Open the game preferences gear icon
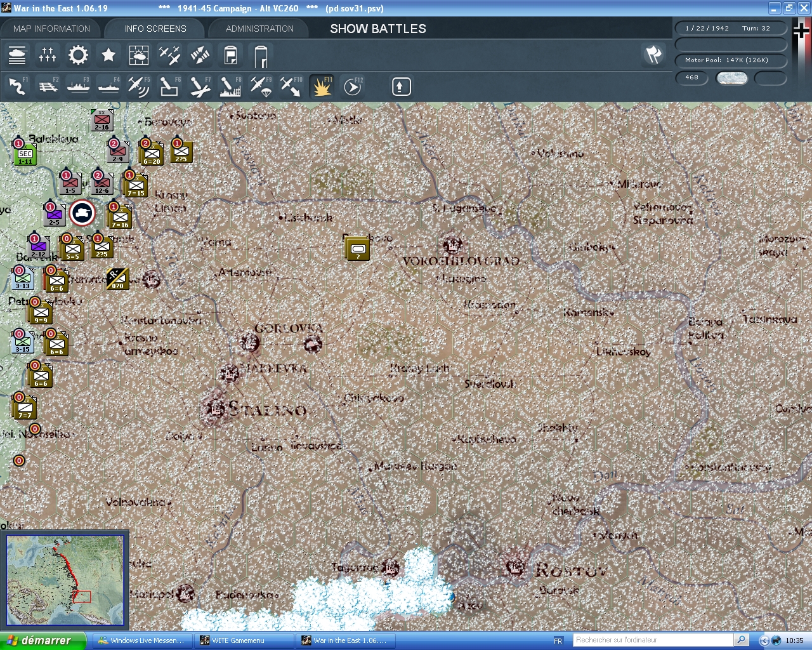812x650 pixels. (x=78, y=55)
